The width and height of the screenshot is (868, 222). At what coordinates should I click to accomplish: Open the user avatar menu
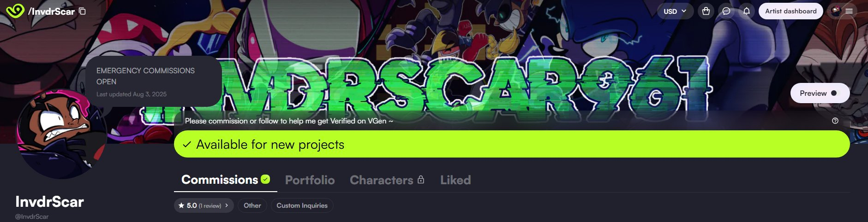pos(836,11)
